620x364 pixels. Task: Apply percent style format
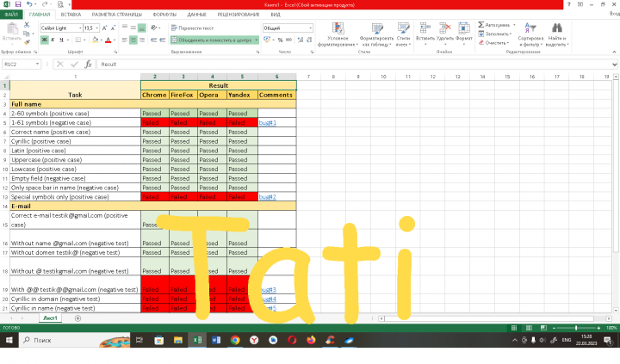click(x=281, y=40)
